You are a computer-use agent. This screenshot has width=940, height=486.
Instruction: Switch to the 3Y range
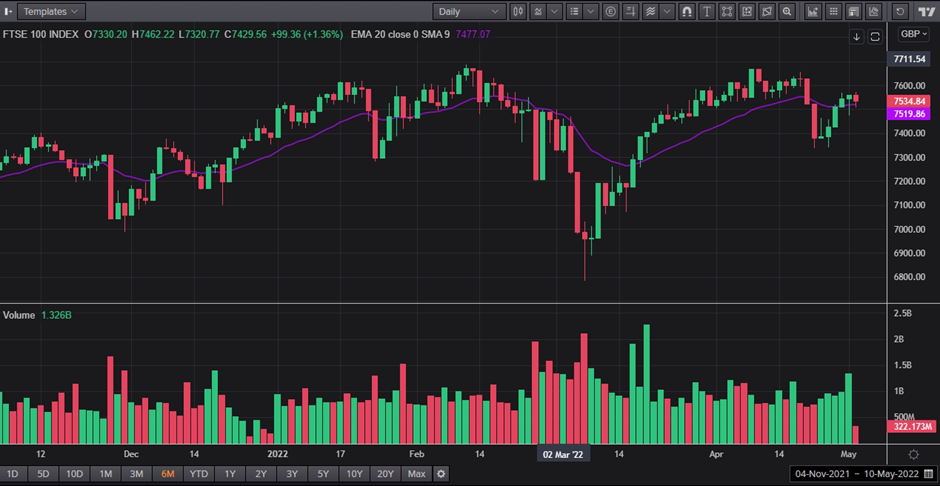(x=292, y=474)
